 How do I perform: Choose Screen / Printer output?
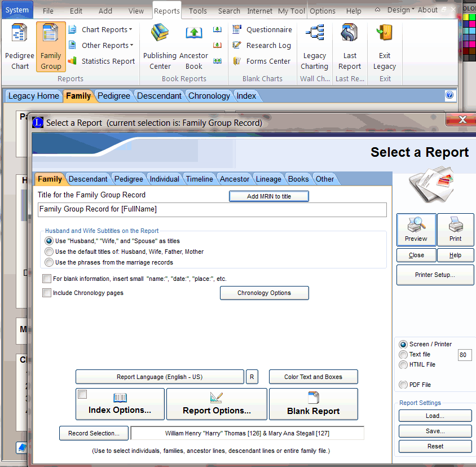pos(403,345)
